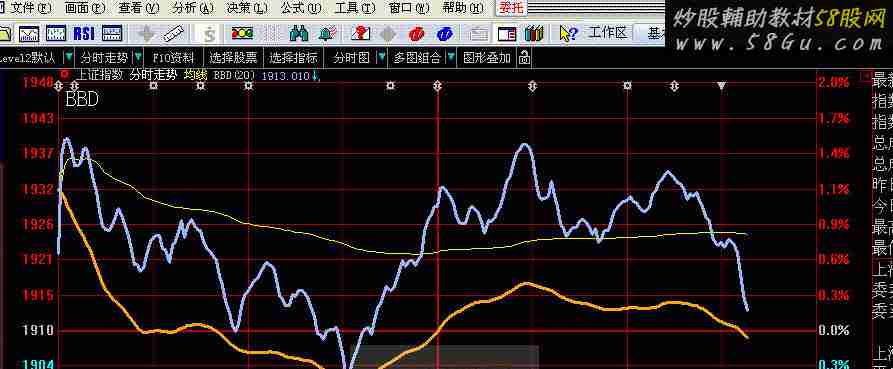Expand the Level2默认 dropdown arrow
The height and width of the screenshot is (369, 893).
click(68, 58)
